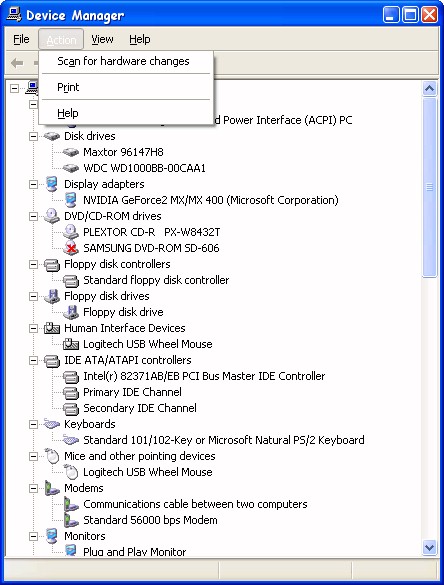Collapse the Disk drives node
The width and height of the screenshot is (444, 585).
coord(33,137)
